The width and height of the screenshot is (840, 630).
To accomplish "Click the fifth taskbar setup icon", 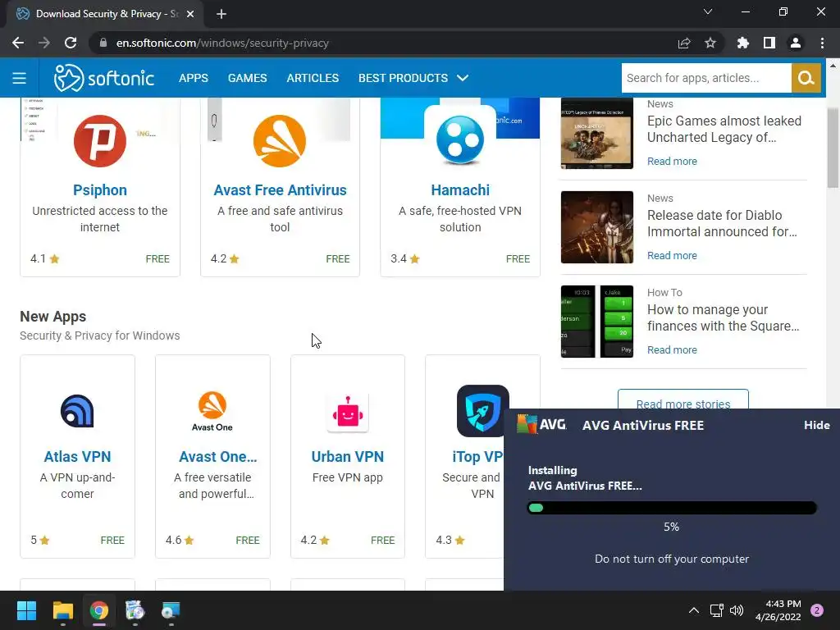I will point(171,610).
